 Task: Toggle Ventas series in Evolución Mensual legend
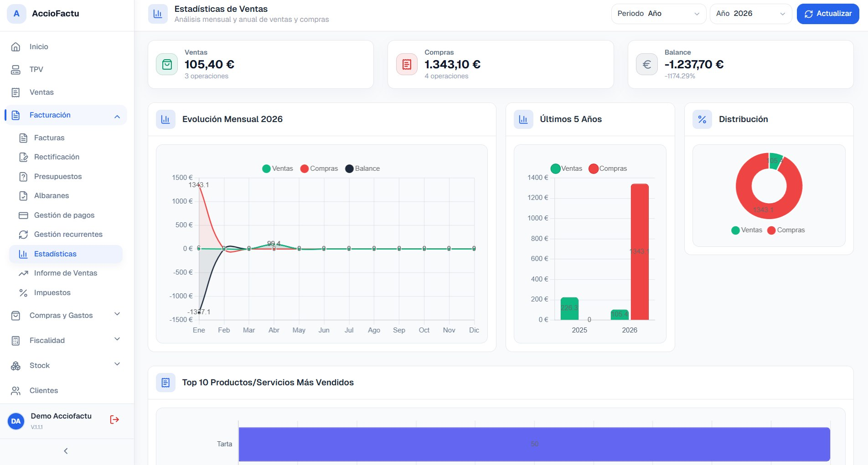(x=278, y=169)
